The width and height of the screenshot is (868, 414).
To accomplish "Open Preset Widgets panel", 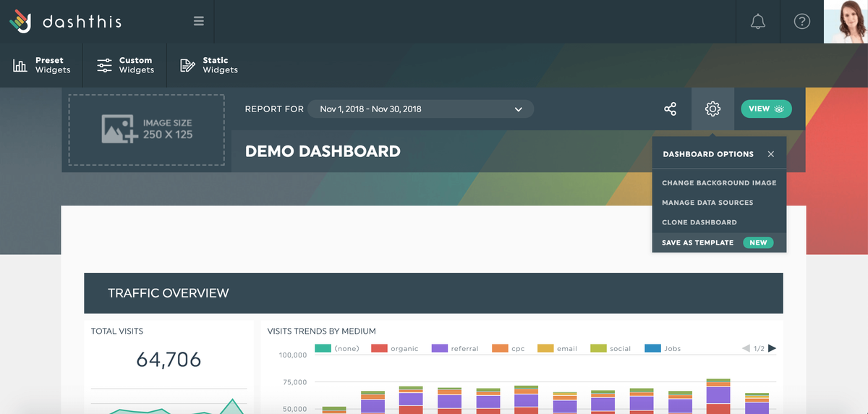I will tap(42, 65).
